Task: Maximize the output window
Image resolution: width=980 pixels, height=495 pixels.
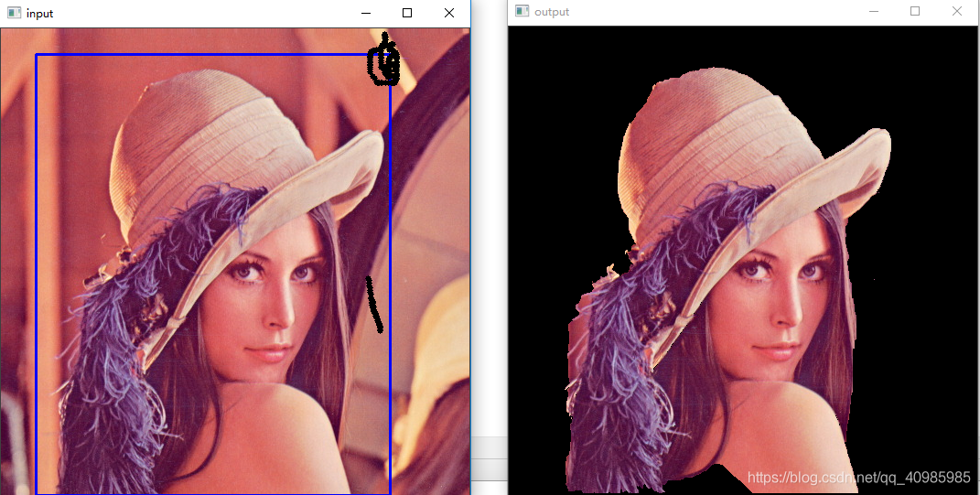Action: click(915, 11)
